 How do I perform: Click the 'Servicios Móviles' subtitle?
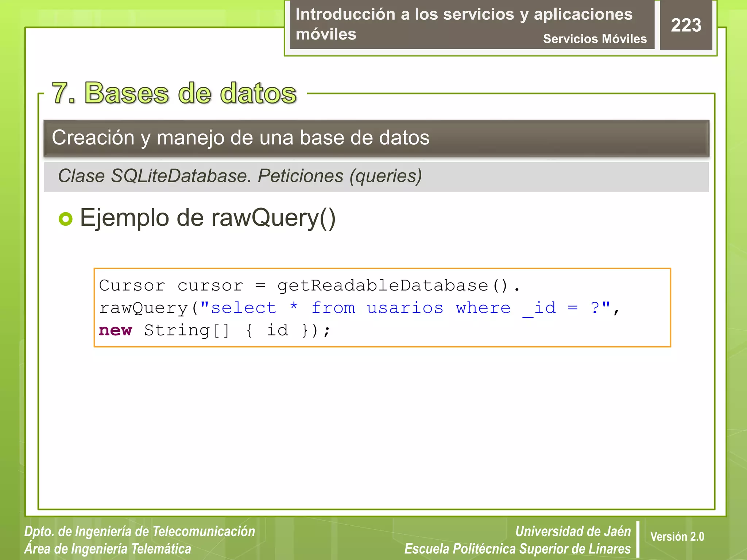(x=595, y=39)
